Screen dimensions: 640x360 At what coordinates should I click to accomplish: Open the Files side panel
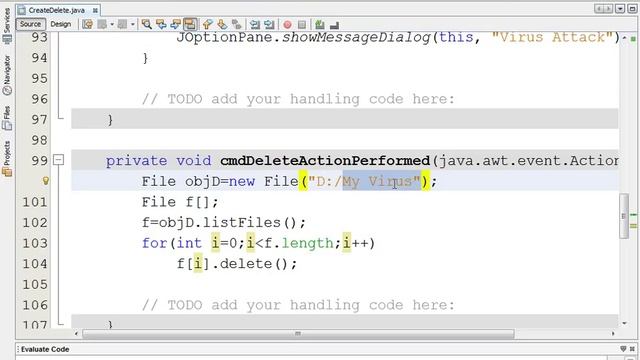point(7,118)
